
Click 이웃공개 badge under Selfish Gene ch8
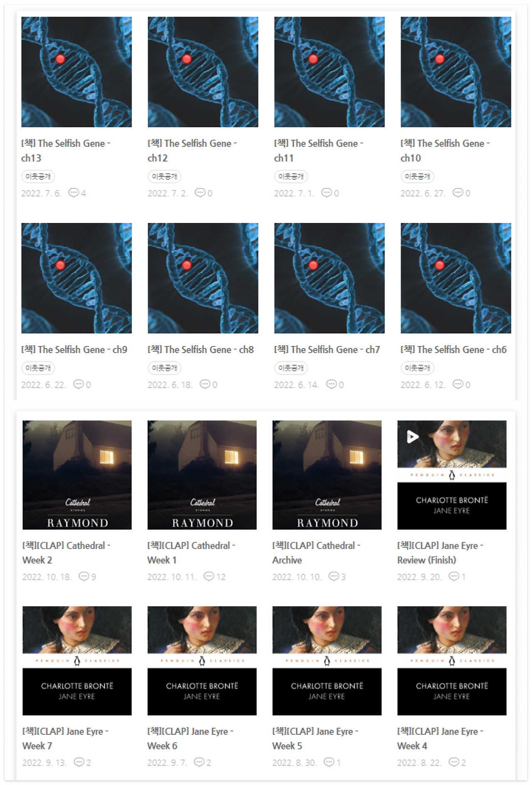[x=165, y=368]
